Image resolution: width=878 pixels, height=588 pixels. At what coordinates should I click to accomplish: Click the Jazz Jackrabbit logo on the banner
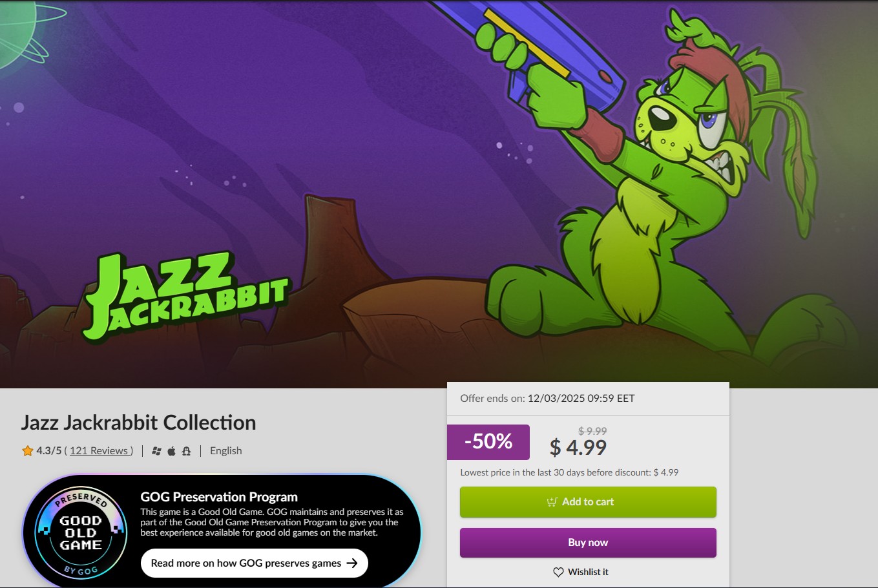coord(186,295)
